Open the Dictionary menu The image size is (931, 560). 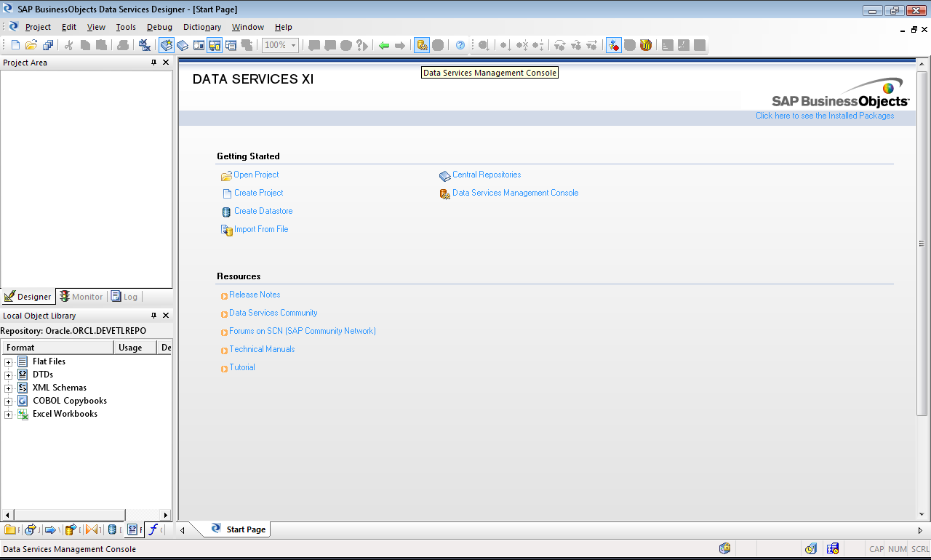click(x=202, y=27)
